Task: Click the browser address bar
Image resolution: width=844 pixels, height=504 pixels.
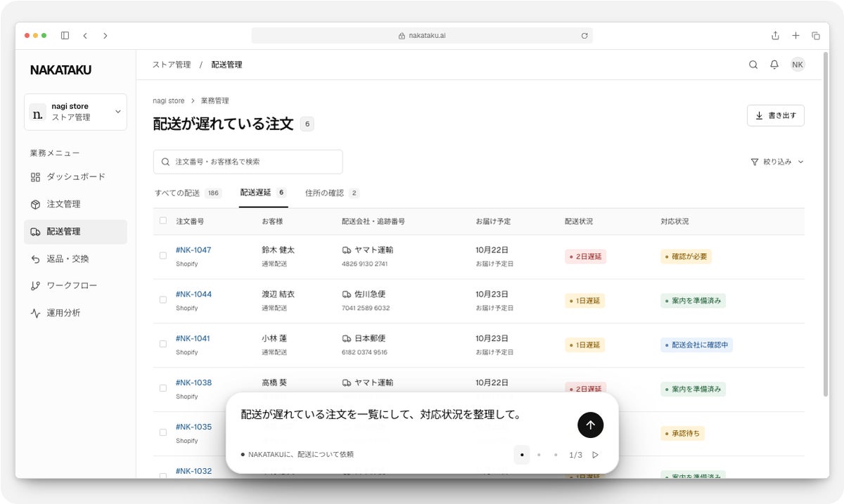Action: pyautogui.click(x=422, y=36)
